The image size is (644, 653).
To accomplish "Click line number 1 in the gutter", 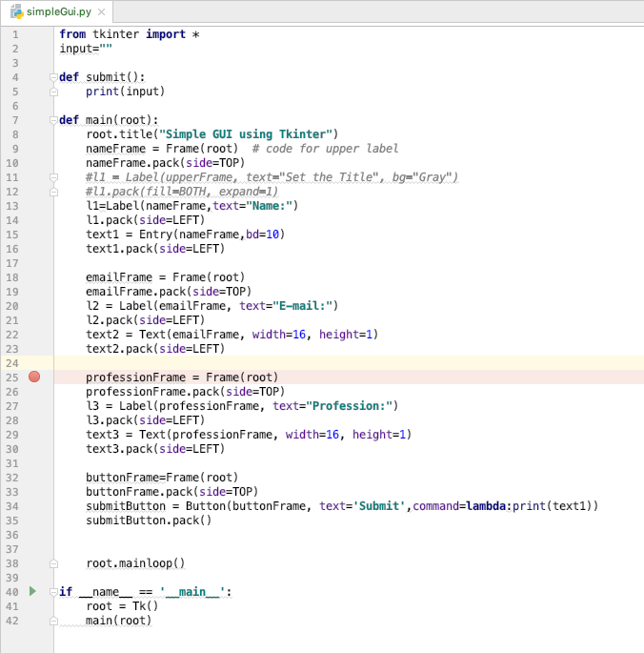I will pyautogui.click(x=15, y=34).
